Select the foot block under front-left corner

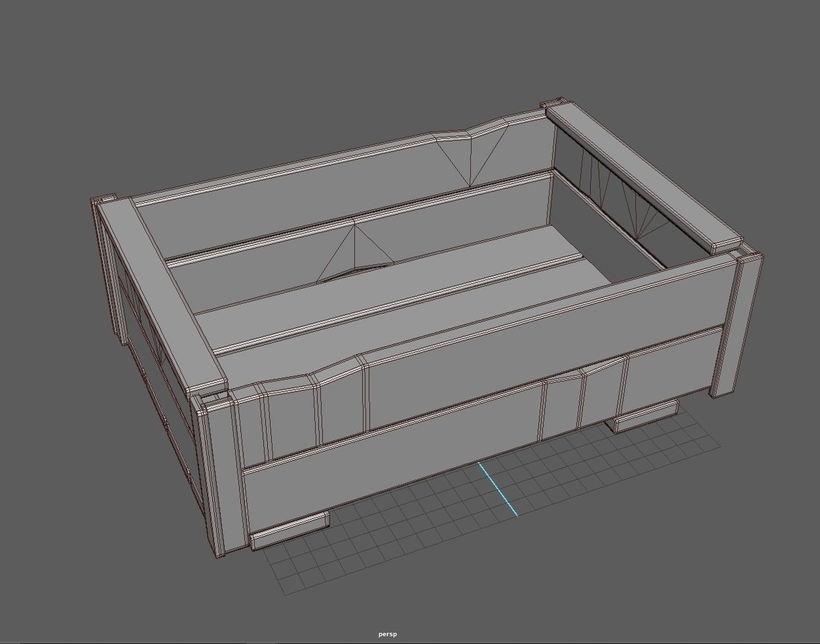pyautogui.click(x=289, y=531)
